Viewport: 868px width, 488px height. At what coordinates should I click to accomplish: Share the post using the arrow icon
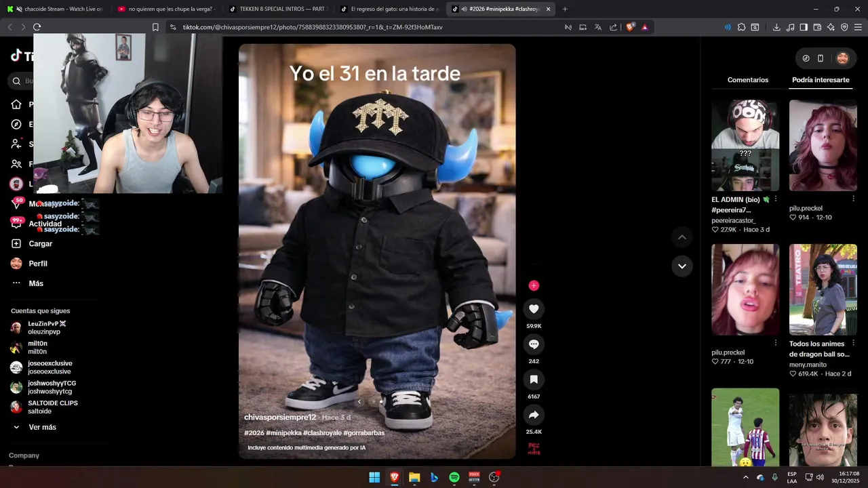534,415
